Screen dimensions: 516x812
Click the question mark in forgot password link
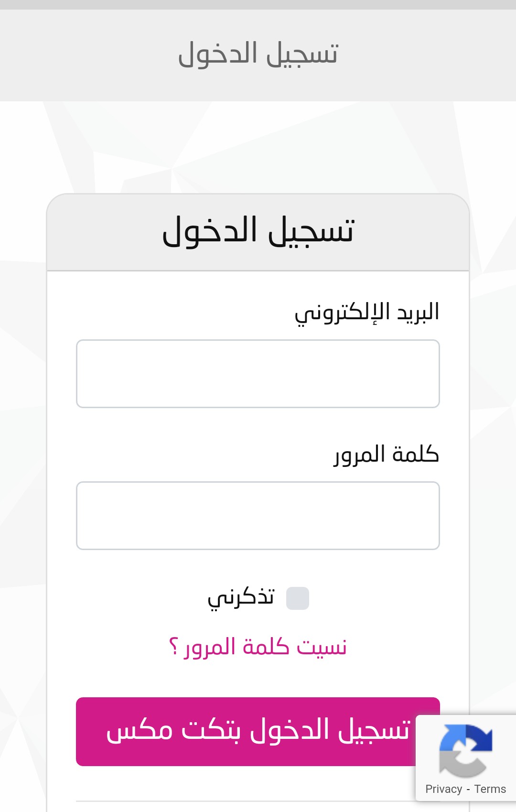coord(174,647)
